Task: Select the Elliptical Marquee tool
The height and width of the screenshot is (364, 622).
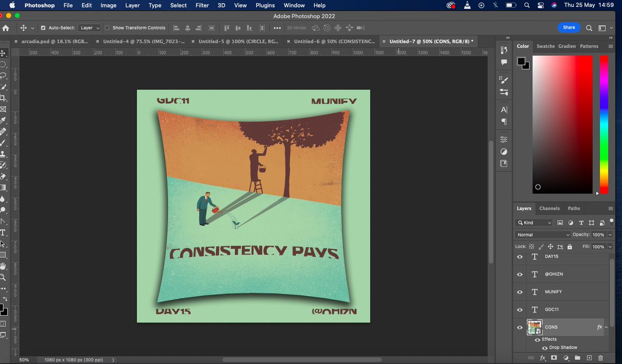Action: click(3, 64)
